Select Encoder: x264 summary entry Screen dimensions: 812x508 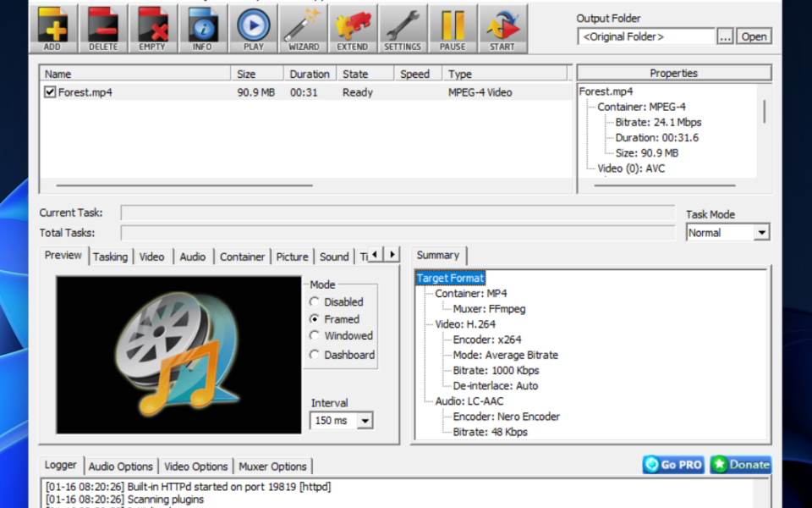click(487, 340)
